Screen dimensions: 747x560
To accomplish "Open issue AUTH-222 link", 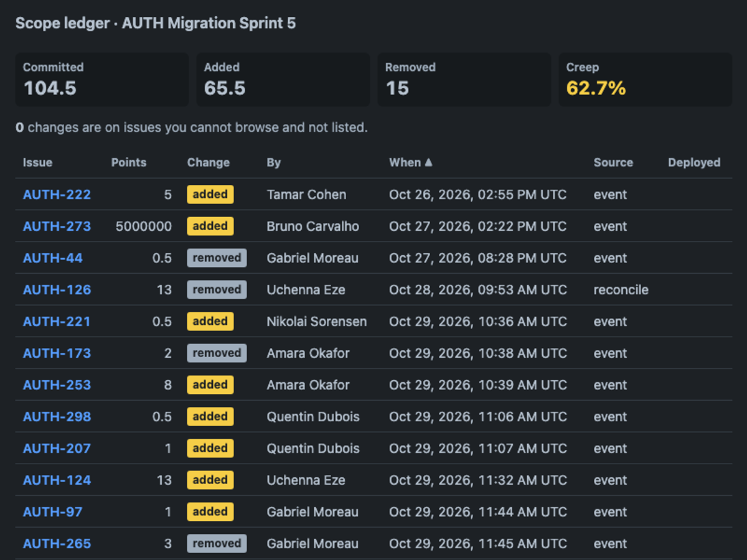I will coord(57,195).
